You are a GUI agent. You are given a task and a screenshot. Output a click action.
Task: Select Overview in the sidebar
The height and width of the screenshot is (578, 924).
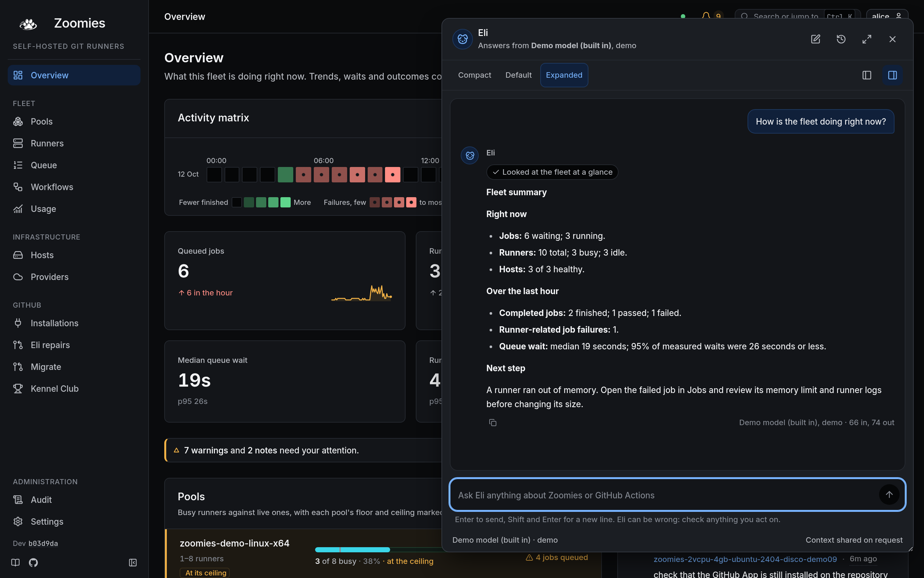pos(74,75)
